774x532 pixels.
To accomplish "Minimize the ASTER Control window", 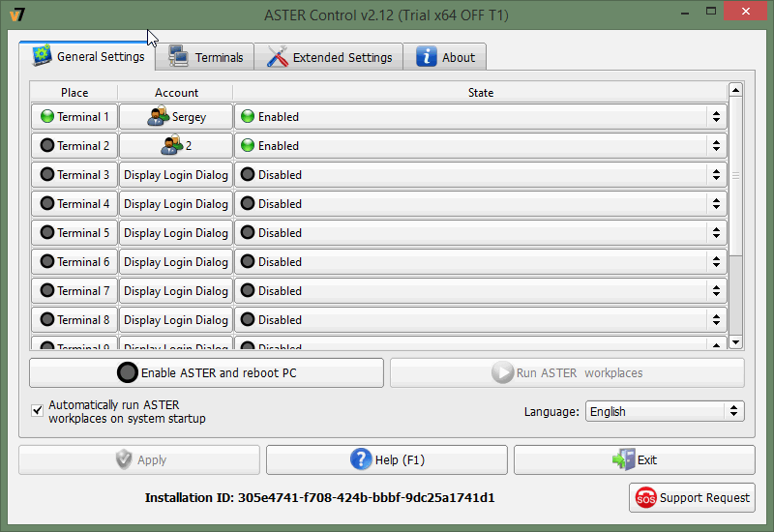I will 685,12.
